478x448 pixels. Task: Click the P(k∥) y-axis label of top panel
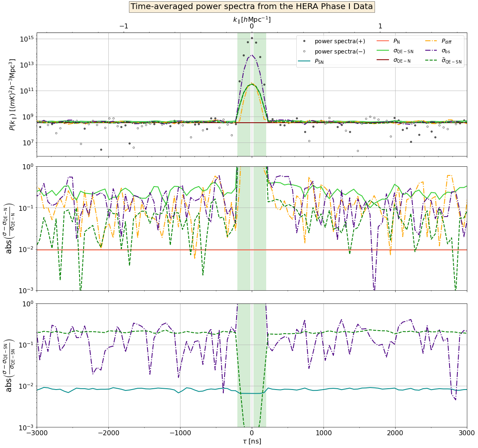(12, 94)
